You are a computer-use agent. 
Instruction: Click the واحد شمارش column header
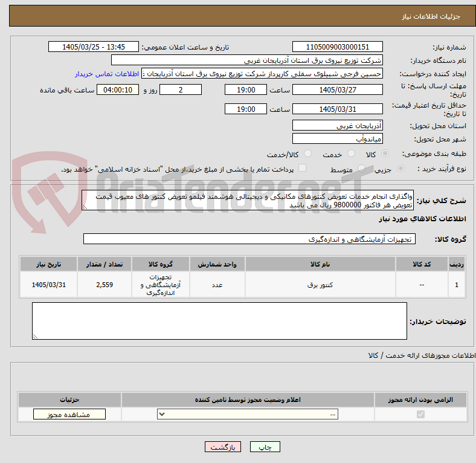point(217,264)
